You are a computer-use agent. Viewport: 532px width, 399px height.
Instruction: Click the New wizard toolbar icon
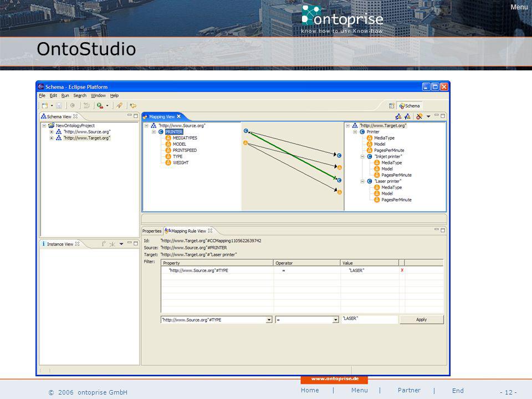coord(44,105)
